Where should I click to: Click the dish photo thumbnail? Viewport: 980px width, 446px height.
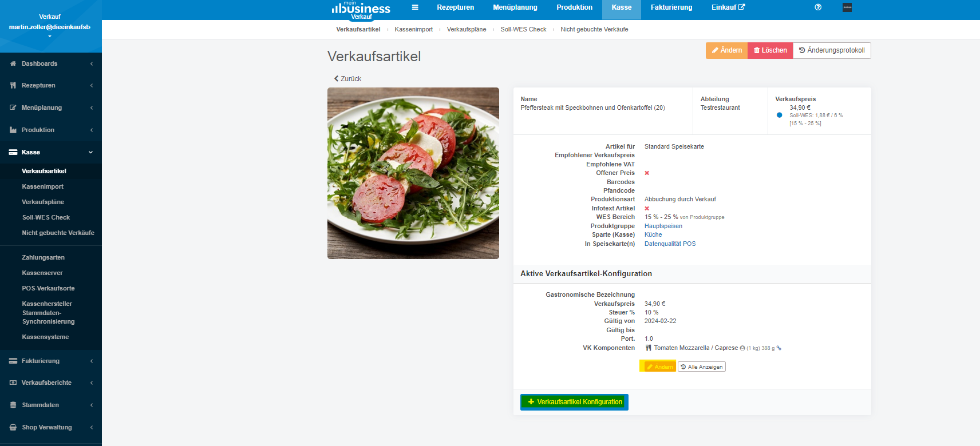[x=413, y=173]
